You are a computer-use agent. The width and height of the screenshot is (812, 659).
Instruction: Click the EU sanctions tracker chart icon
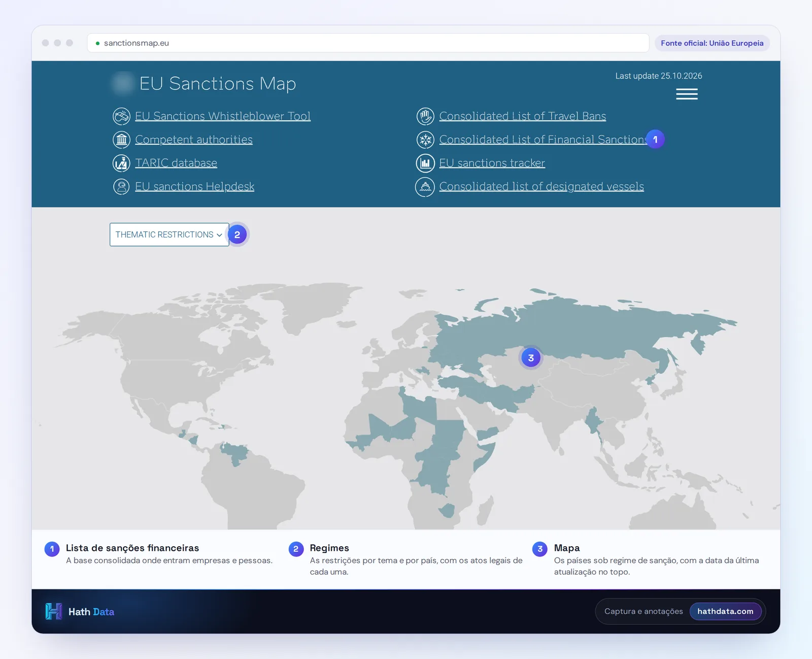[x=425, y=163]
